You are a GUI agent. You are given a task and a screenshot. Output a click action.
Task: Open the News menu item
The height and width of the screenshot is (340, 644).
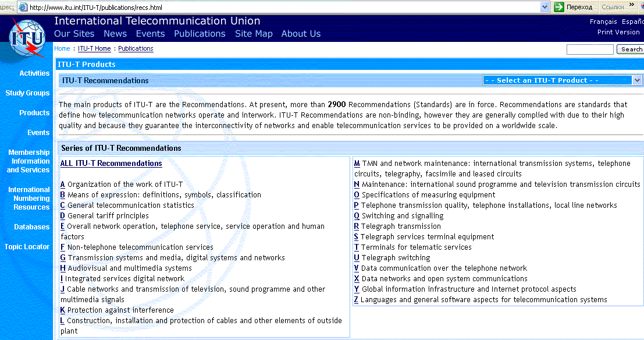point(115,34)
